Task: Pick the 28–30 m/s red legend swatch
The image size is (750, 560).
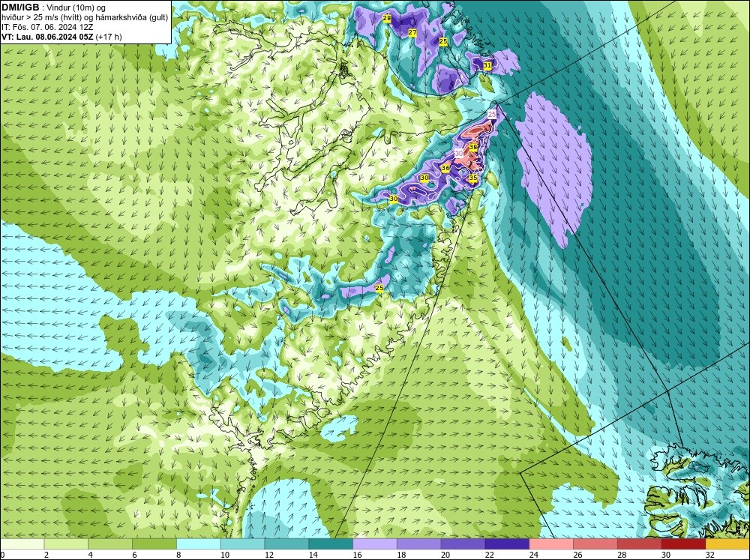Action: coord(640,544)
